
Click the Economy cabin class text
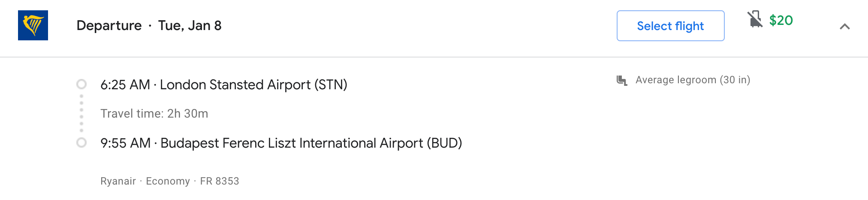168,181
